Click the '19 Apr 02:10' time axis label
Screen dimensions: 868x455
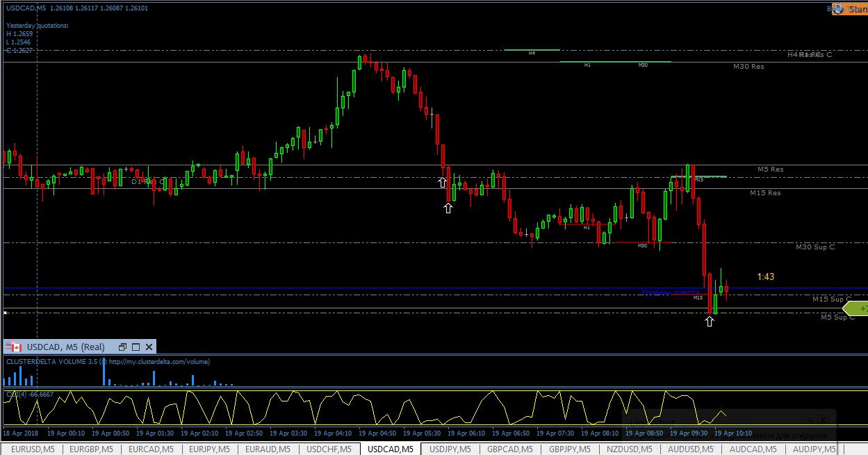201,433
